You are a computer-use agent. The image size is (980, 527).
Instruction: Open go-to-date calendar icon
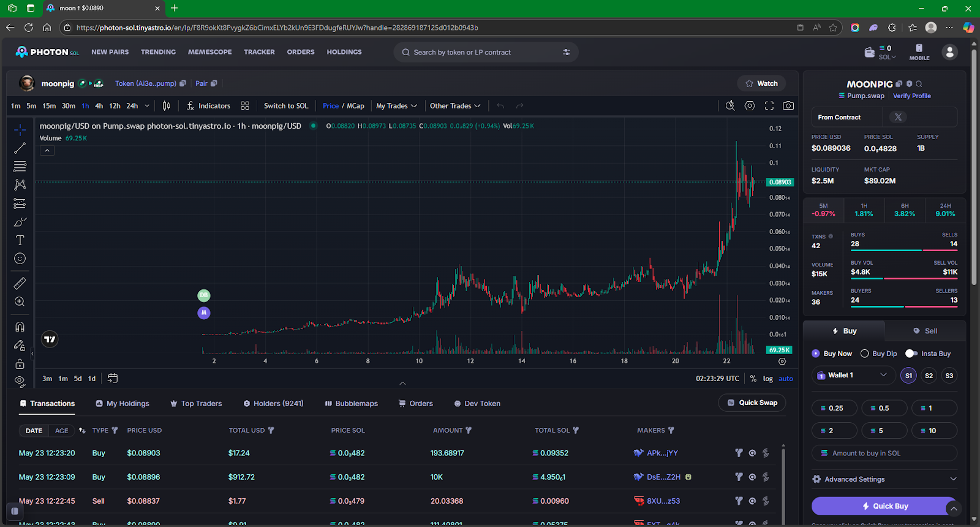(113, 378)
